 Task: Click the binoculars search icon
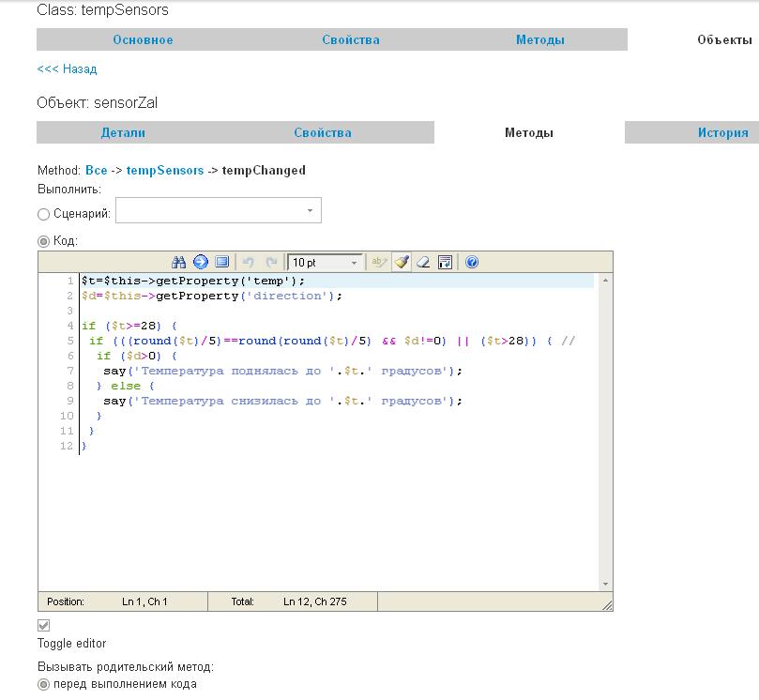[x=180, y=263]
